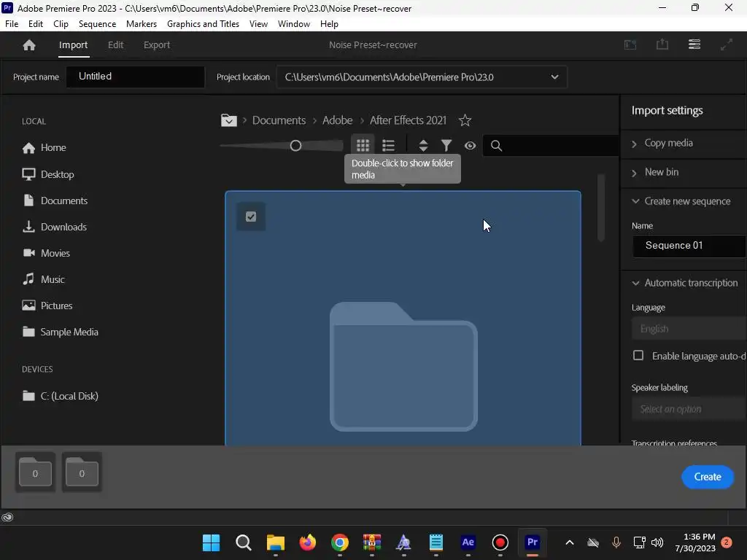Open the Workspaces menu icon
This screenshot has height=560, width=747.
click(694, 44)
